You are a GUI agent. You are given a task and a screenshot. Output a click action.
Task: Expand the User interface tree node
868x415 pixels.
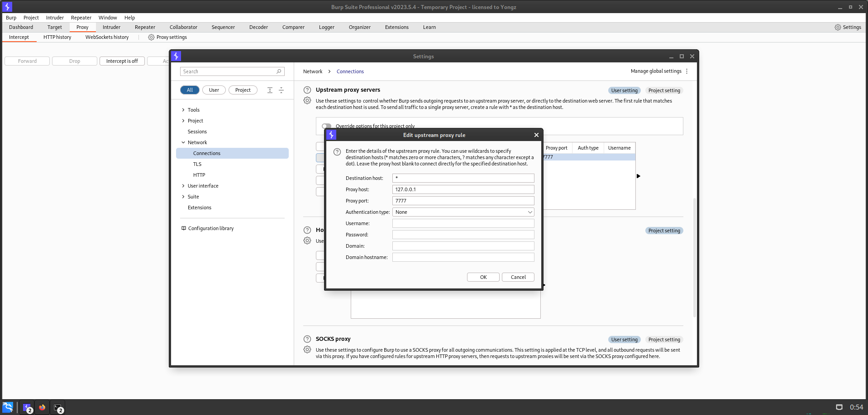183,186
